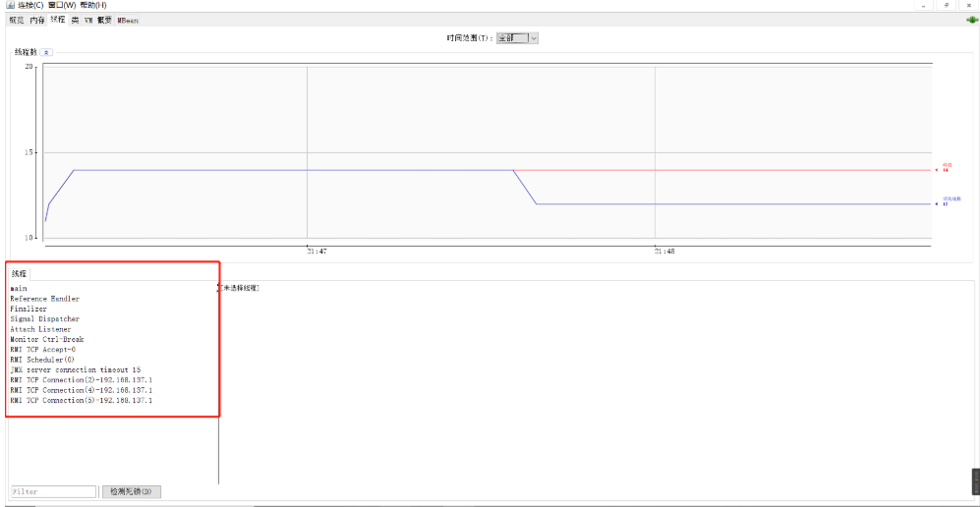The width and height of the screenshot is (980, 507).
Task: Select the 线程 list sub-tab
Action: 20,273
